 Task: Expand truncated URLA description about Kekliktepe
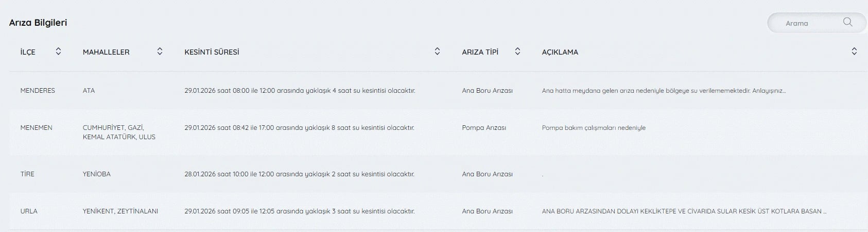tap(684, 211)
